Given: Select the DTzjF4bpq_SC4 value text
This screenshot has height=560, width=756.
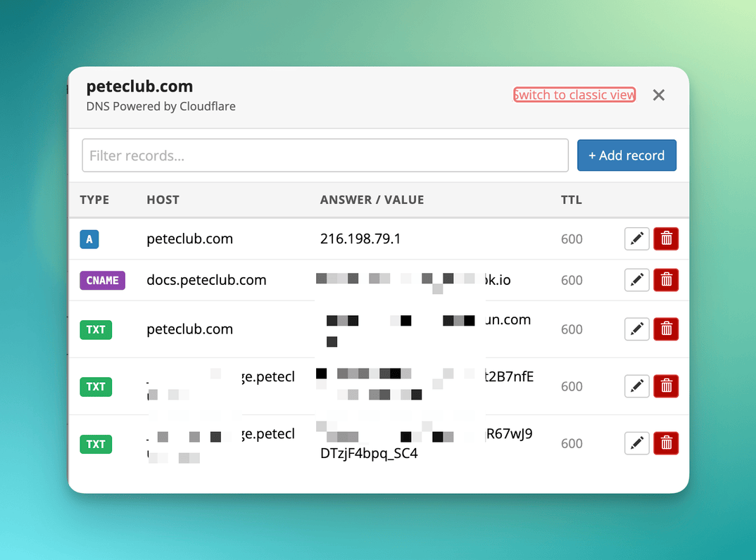Looking at the screenshot, I should (369, 454).
